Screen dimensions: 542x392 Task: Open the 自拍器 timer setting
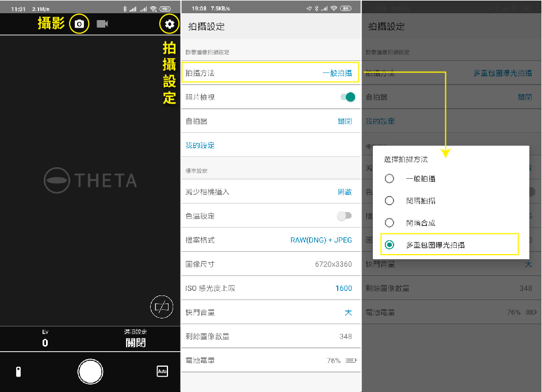click(270, 121)
